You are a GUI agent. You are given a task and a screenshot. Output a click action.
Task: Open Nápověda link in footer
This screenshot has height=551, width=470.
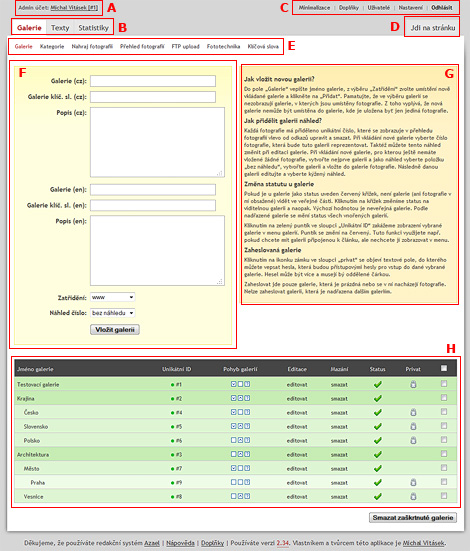click(180, 543)
